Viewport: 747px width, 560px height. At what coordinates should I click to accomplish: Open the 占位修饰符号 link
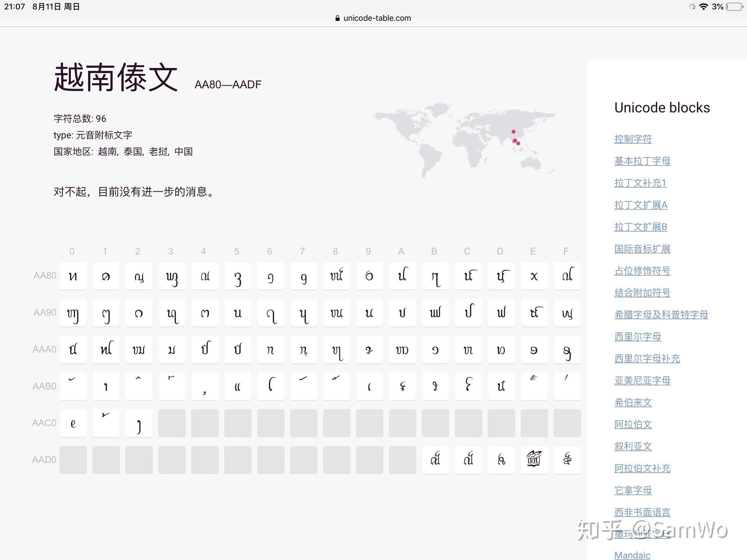click(642, 270)
